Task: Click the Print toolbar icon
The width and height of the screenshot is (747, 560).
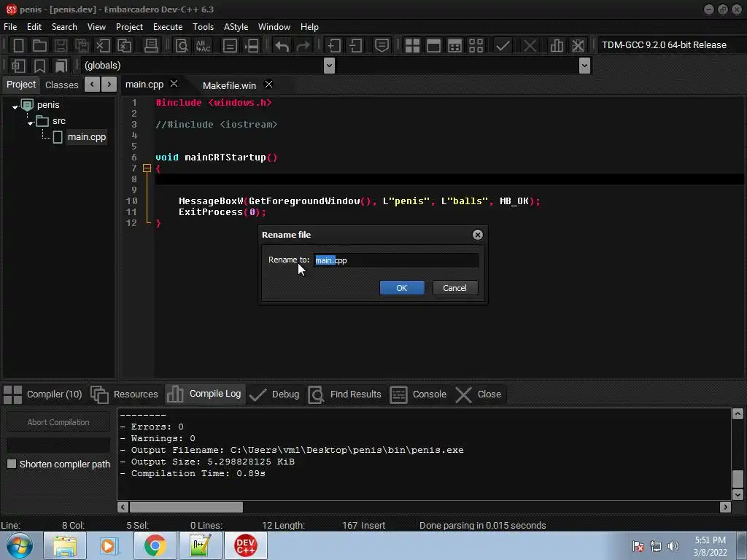Action: [151, 45]
